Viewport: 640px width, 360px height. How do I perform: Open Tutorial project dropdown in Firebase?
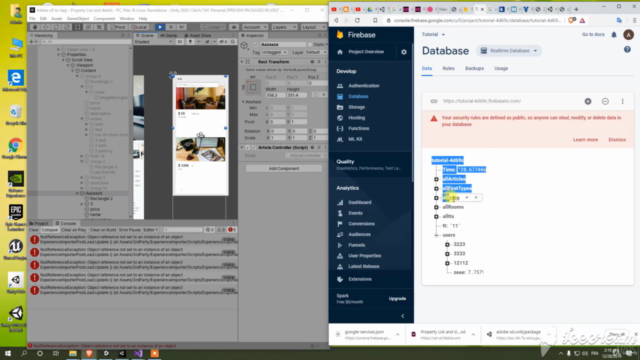(433, 34)
